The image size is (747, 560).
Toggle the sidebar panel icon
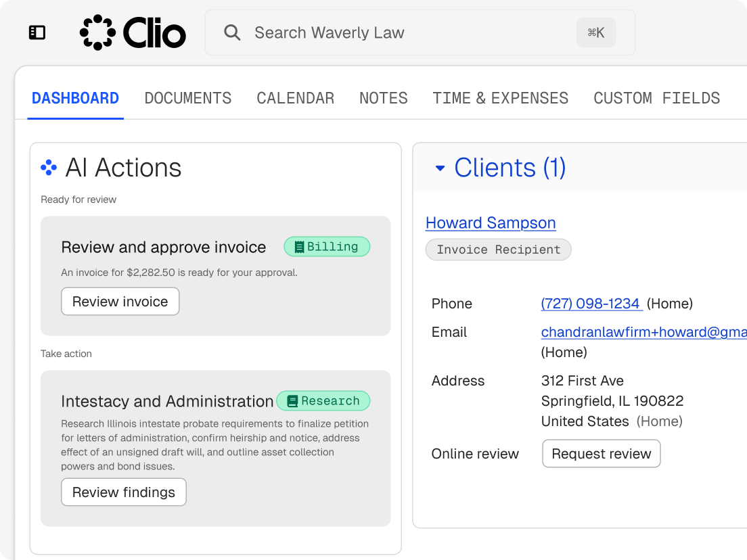(x=37, y=32)
